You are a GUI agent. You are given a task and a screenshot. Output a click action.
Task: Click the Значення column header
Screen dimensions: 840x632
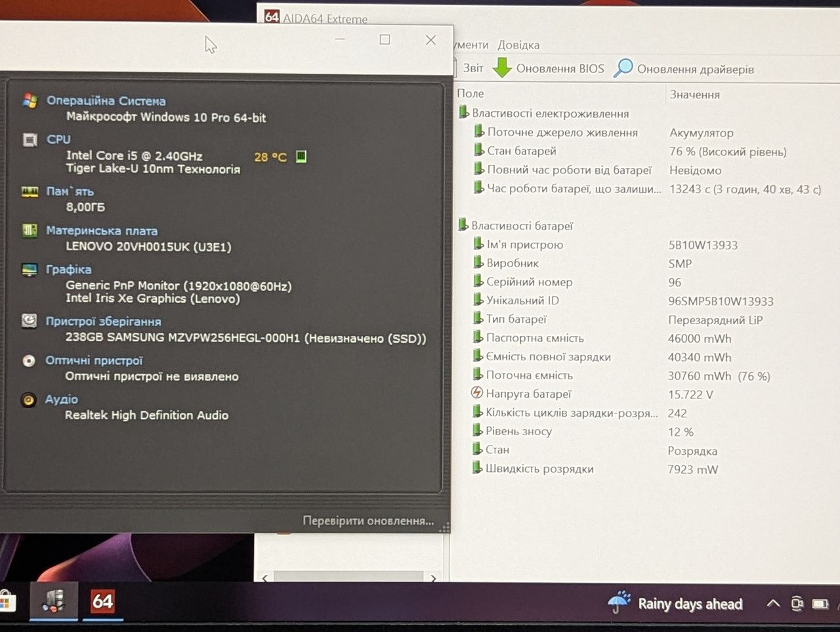pyautogui.click(x=694, y=95)
